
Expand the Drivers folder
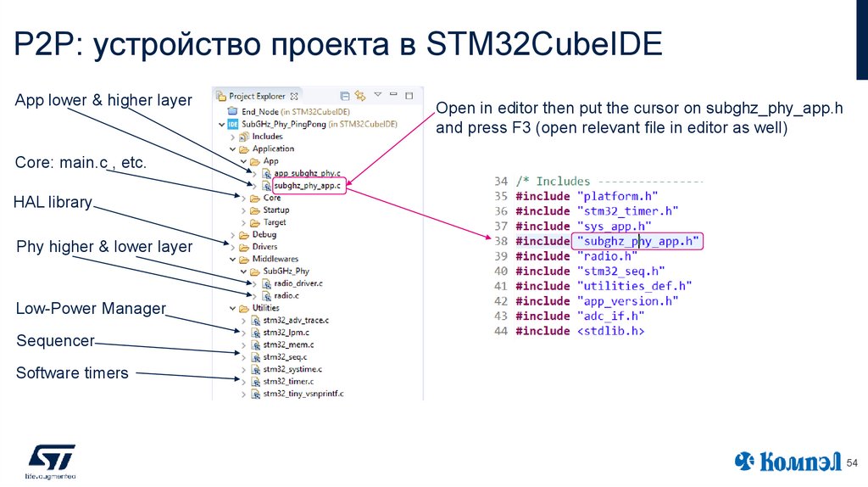pyautogui.click(x=232, y=247)
